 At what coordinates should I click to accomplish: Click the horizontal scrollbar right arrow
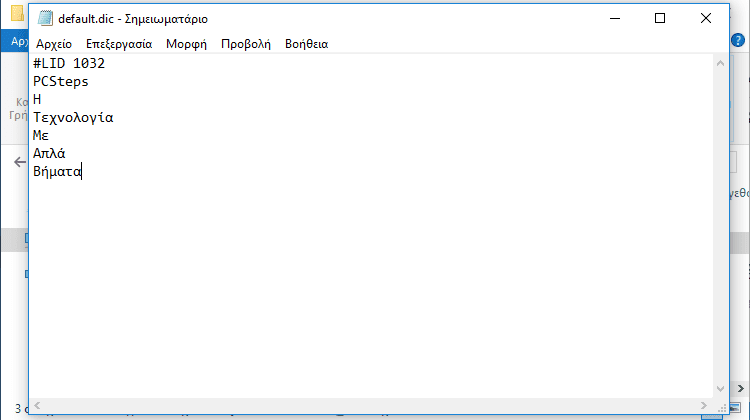click(704, 406)
